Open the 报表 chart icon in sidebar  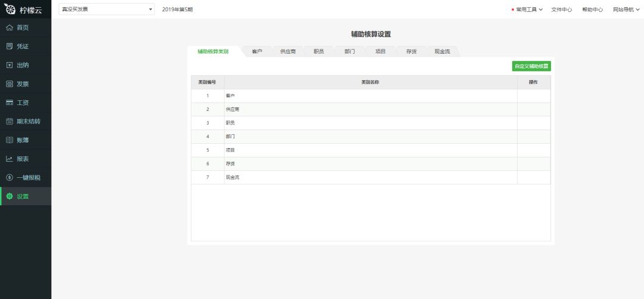tap(10, 159)
